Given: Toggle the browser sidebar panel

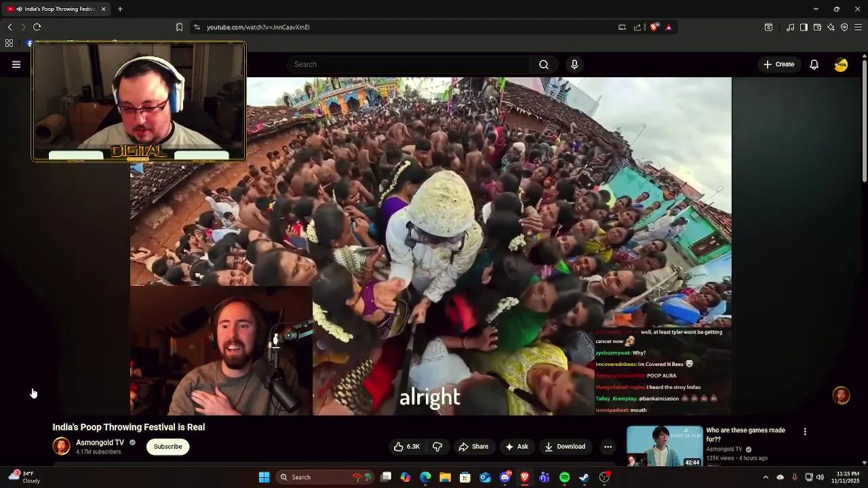Looking at the screenshot, I should [804, 27].
